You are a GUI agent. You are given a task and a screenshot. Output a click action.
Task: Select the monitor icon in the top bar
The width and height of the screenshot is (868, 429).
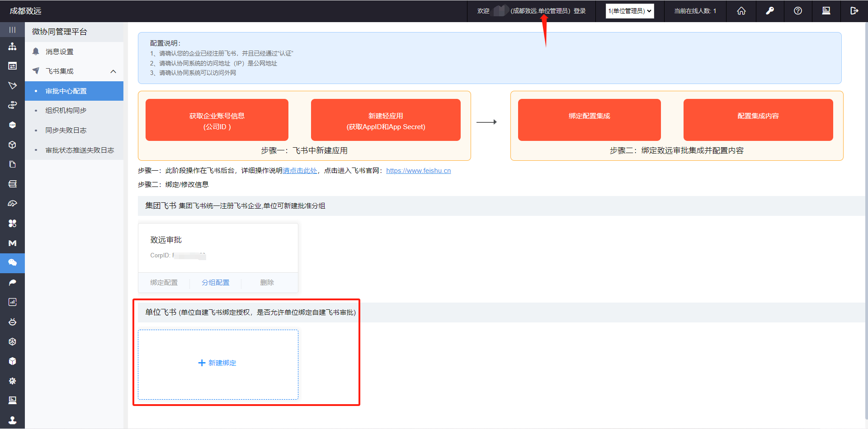point(826,11)
